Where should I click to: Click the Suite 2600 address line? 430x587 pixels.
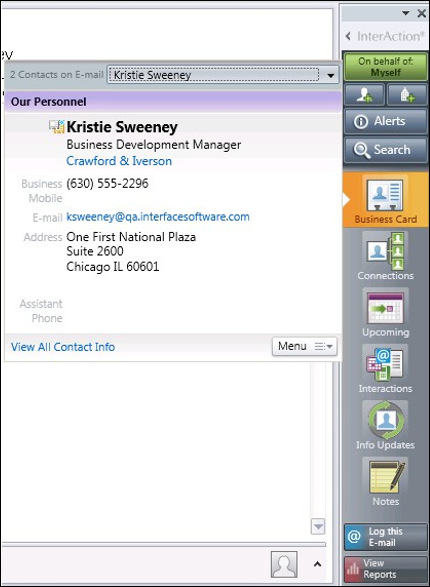(x=95, y=251)
